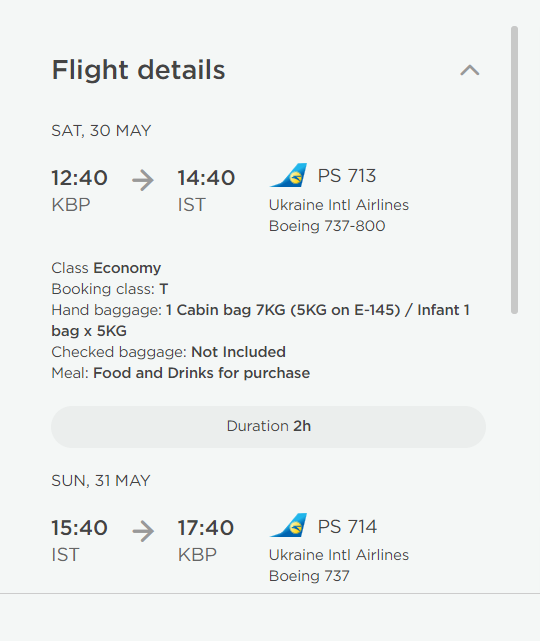This screenshot has width=540, height=641.
Task: Click the SUN, 31 MAY date label
Action: tap(101, 481)
